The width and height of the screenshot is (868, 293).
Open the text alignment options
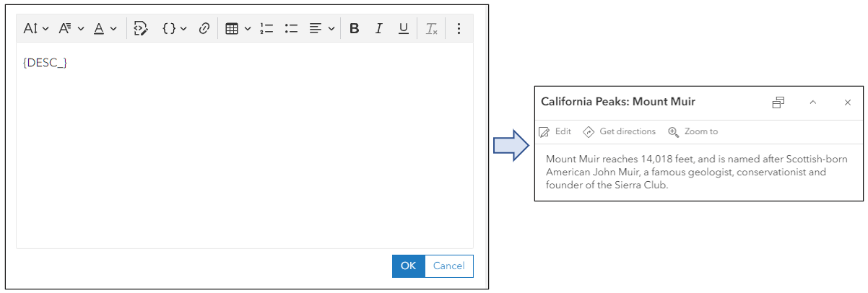(321, 29)
